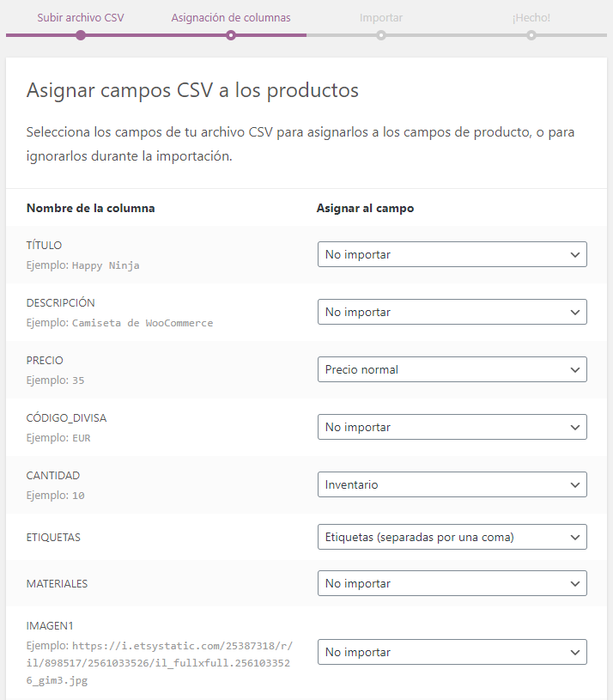This screenshot has height=700, width=613.
Task: Change the PRECIO mapping from Precio normal
Action: click(452, 369)
